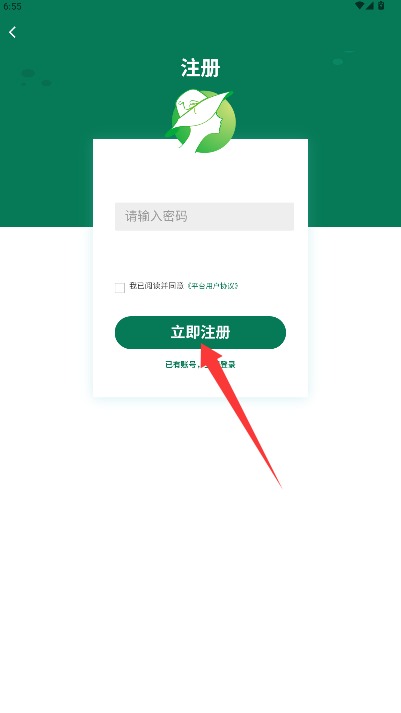Viewport: 401px width, 713px height.
Task: Tap the Wi-Fi status bar icon
Action: [360, 5]
